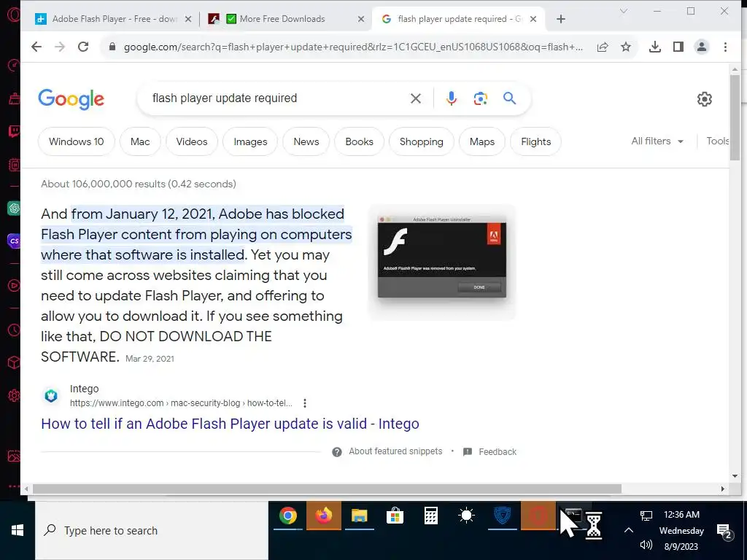Open Chrome's tab search chevron
The image size is (747, 560).
(x=623, y=11)
